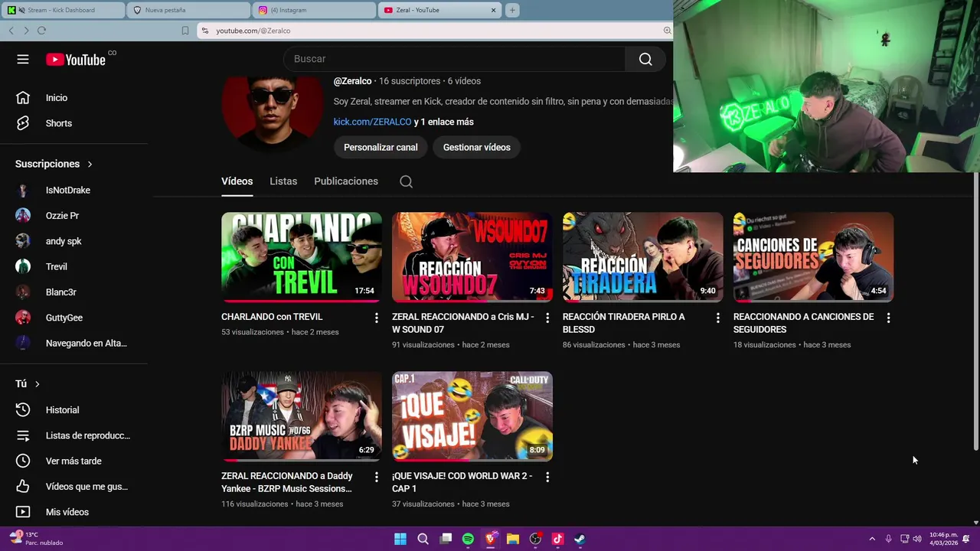The height and width of the screenshot is (551, 980).
Task: Switch to Nueva pestaña browser tab
Action: click(x=188, y=10)
